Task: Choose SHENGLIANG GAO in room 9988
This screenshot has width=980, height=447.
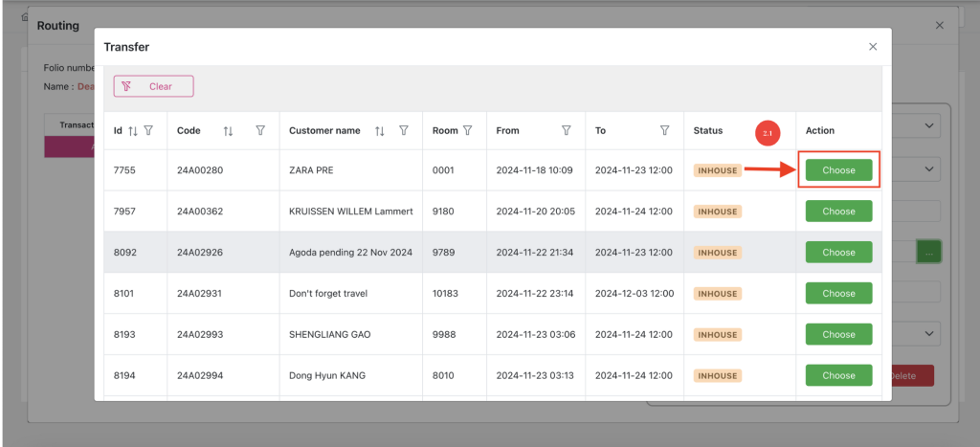Action: (x=838, y=335)
